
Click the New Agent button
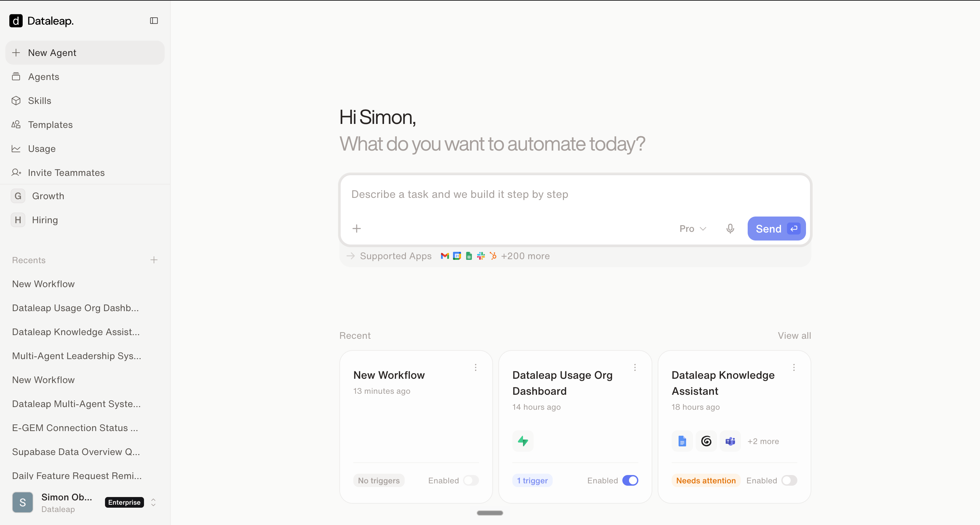point(85,52)
